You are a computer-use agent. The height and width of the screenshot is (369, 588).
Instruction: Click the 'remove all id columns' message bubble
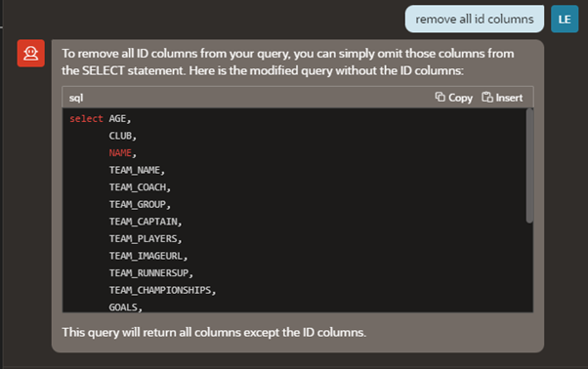click(475, 20)
